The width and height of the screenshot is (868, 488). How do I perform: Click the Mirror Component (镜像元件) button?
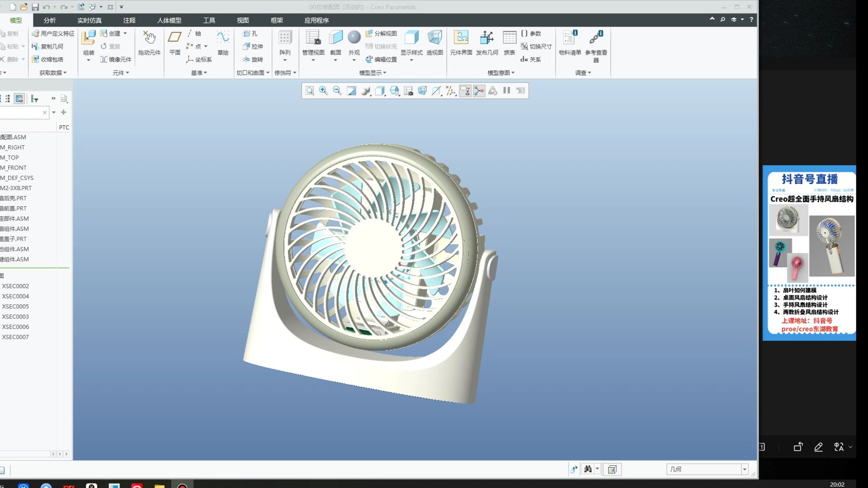click(x=116, y=59)
